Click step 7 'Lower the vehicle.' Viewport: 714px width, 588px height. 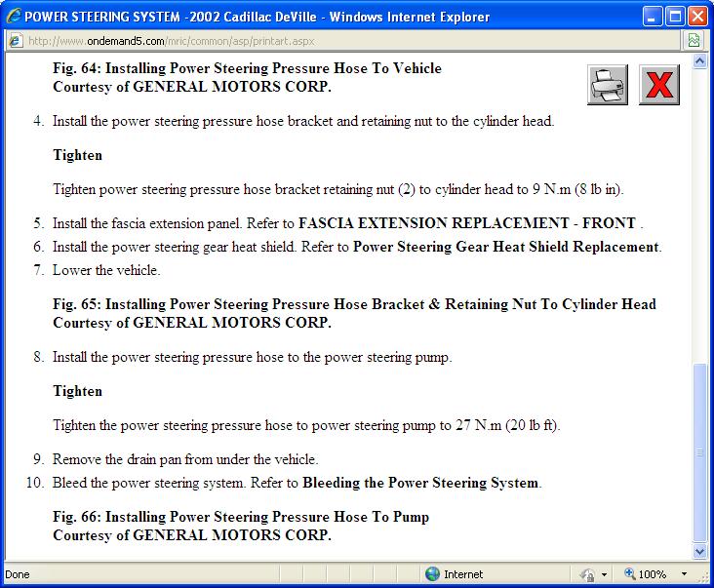106,270
